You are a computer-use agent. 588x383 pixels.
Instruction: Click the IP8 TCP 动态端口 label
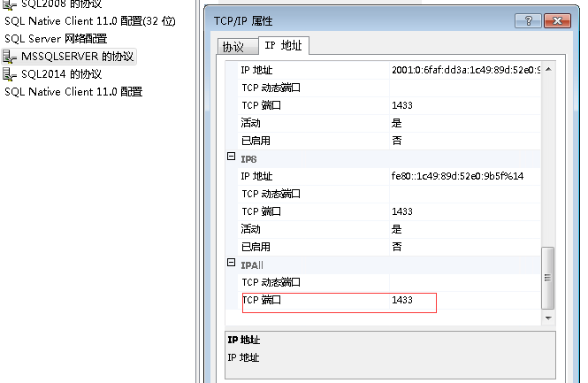[271, 194]
